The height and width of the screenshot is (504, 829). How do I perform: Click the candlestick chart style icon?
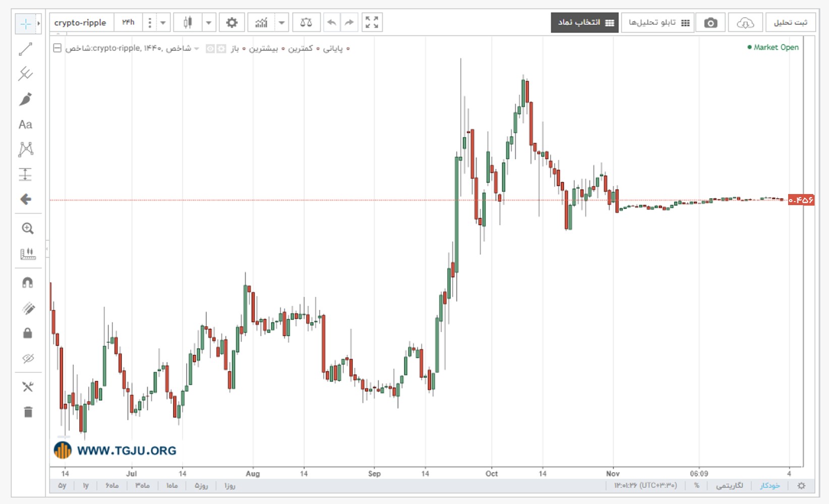coord(188,23)
